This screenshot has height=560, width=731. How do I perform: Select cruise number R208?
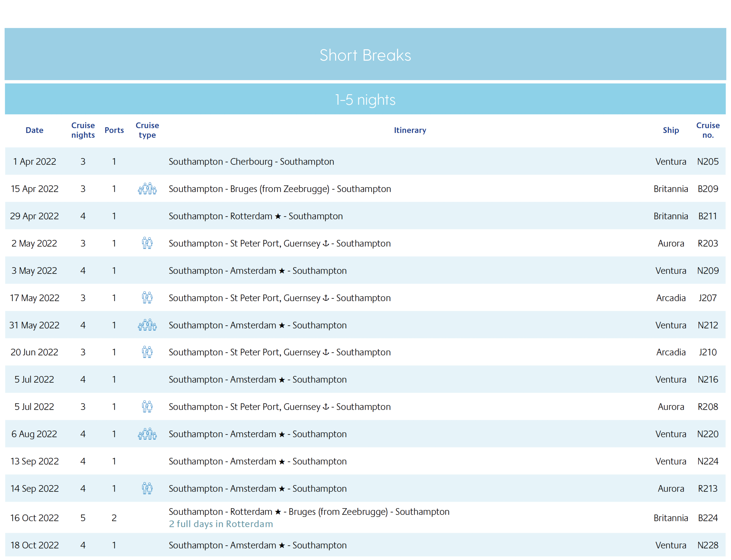click(x=708, y=407)
